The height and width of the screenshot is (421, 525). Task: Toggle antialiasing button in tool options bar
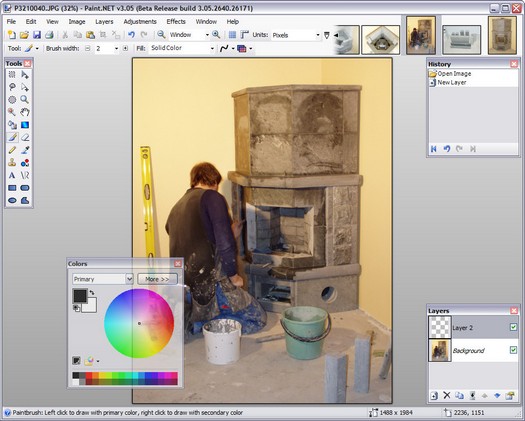(x=224, y=49)
